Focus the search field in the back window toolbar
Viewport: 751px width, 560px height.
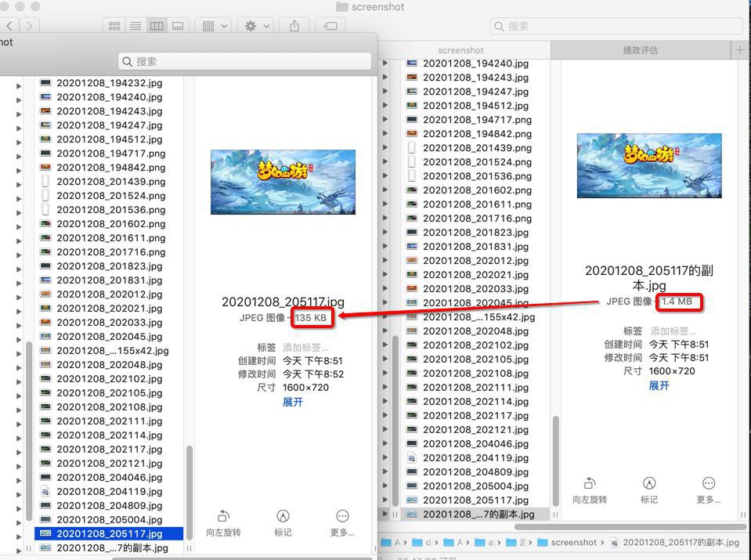click(616, 27)
